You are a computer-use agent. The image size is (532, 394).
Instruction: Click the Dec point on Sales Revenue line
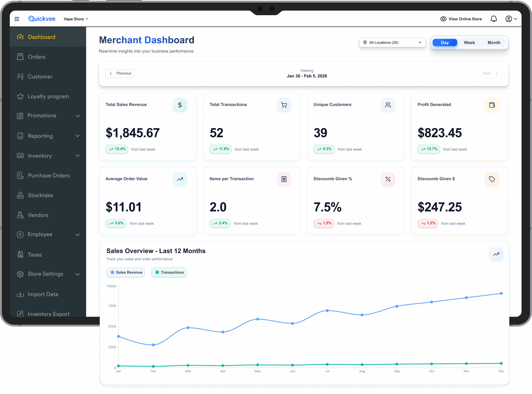(x=501, y=294)
